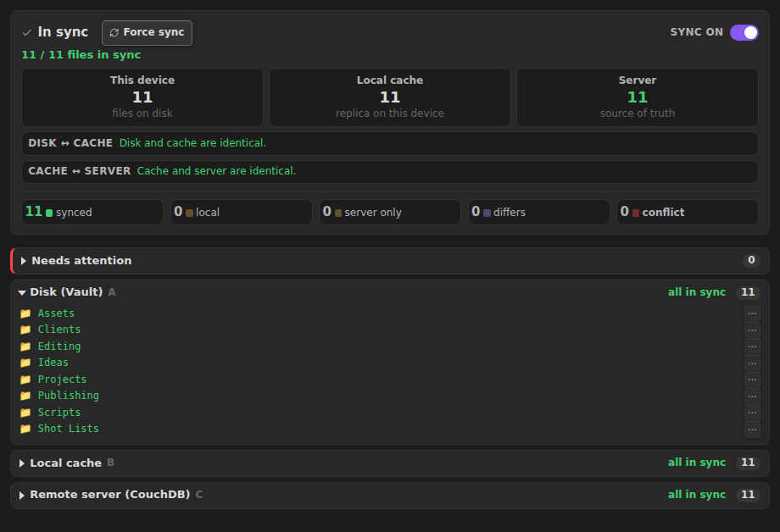Click the green synced color square
This screenshot has width=780, height=532.
(x=49, y=213)
